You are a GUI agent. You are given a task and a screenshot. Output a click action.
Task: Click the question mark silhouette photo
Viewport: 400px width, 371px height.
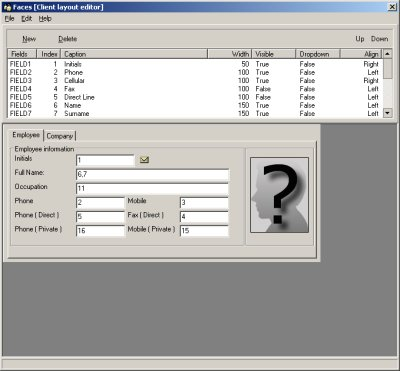pos(279,195)
